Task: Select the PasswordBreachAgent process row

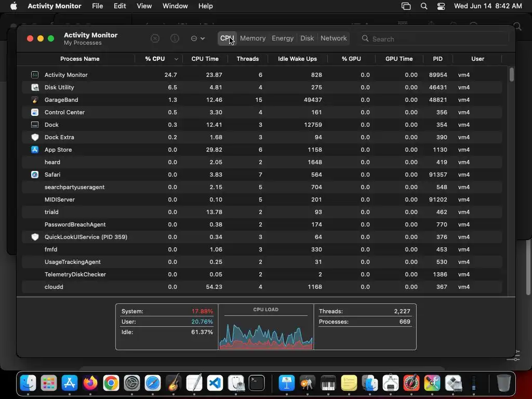Action: [x=262, y=224]
